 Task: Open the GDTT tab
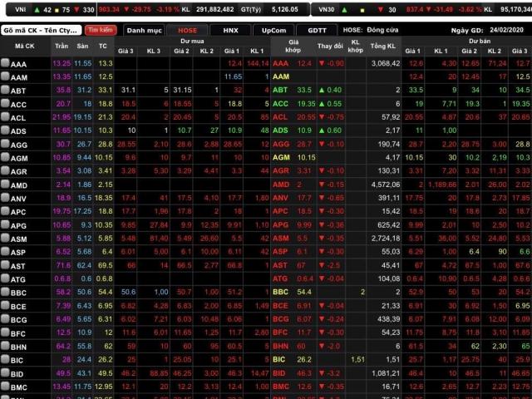pyautogui.click(x=317, y=29)
